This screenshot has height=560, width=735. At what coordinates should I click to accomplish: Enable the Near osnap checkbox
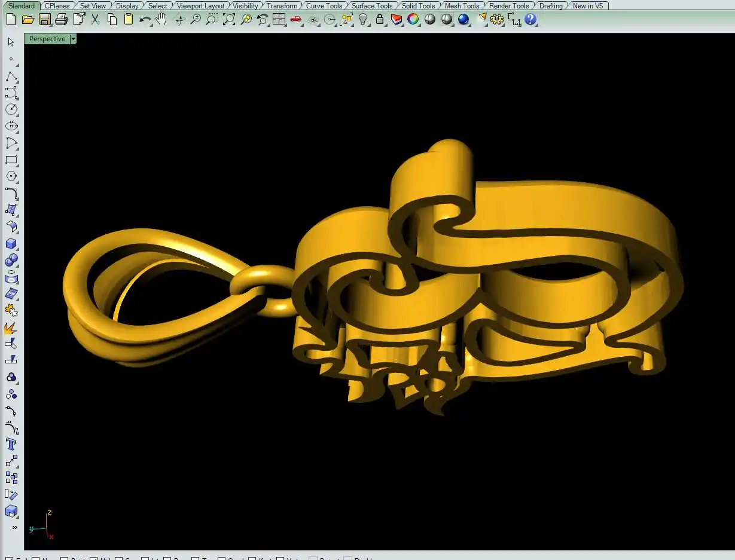(x=36, y=559)
